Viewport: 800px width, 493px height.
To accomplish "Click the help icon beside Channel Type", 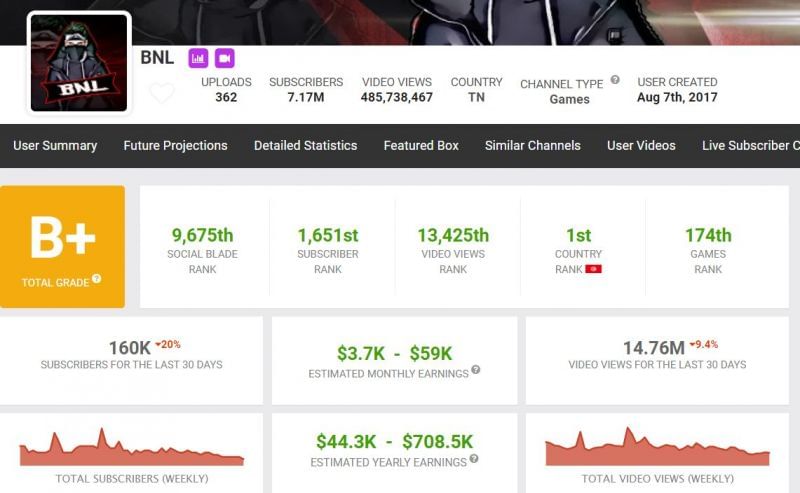I will click(615, 80).
